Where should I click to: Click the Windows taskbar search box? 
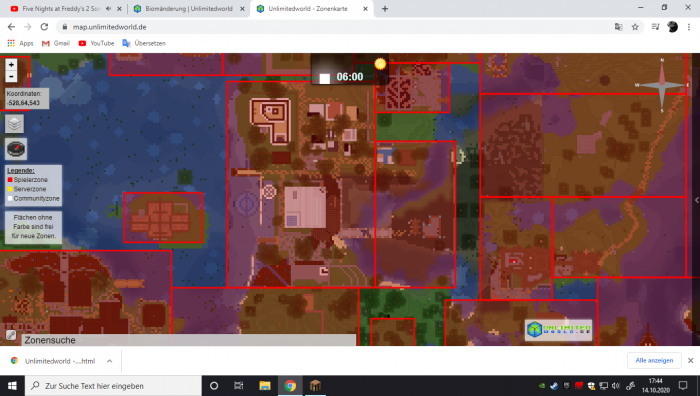coord(113,386)
